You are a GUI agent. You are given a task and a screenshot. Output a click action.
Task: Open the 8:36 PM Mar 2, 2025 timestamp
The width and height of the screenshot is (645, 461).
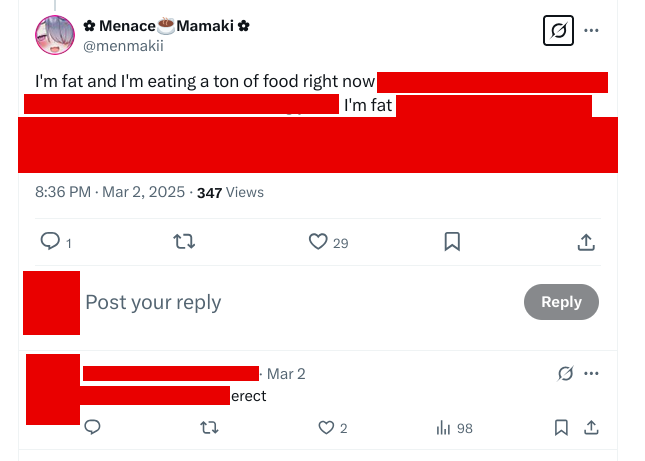109,192
